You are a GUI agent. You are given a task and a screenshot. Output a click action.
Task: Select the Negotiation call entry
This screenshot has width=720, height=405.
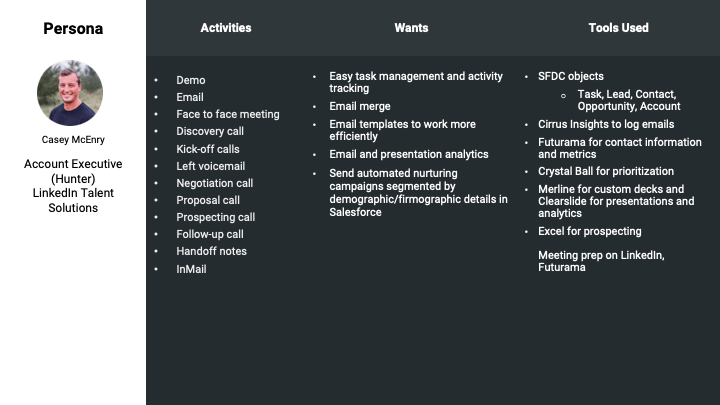[x=215, y=183]
